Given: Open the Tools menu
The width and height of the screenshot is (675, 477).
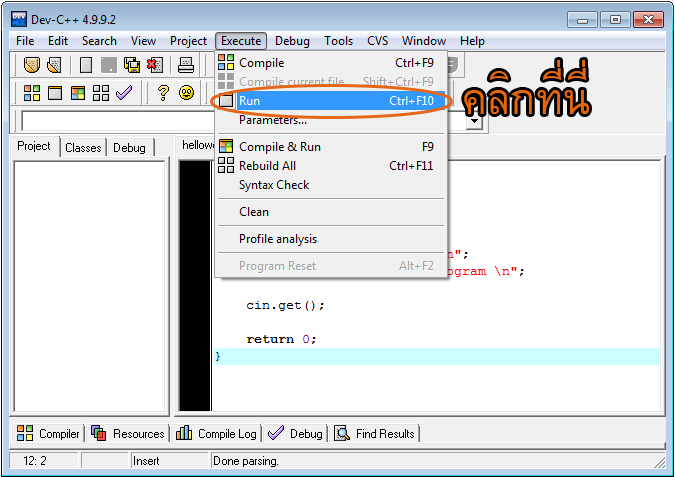Looking at the screenshot, I should [338, 41].
